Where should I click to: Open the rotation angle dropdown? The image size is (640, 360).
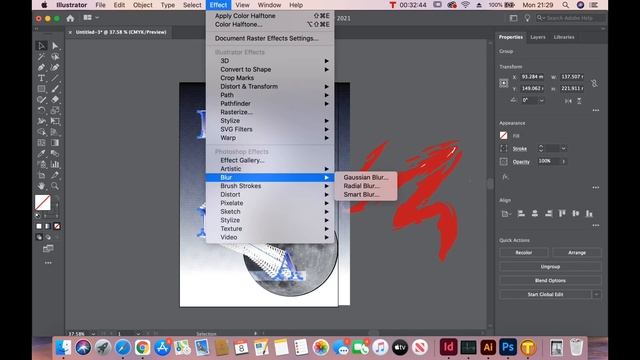pyautogui.click(x=542, y=100)
